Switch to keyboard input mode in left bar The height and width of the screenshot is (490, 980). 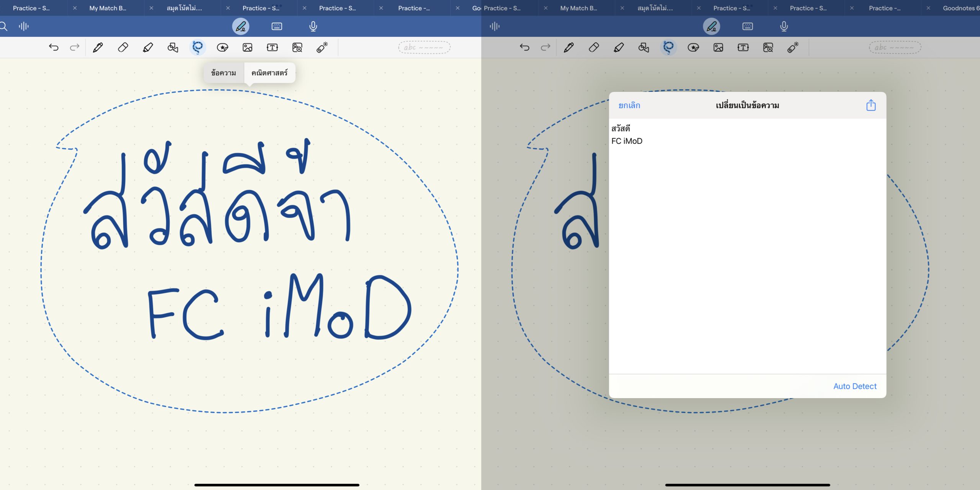pyautogui.click(x=277, y=26)
